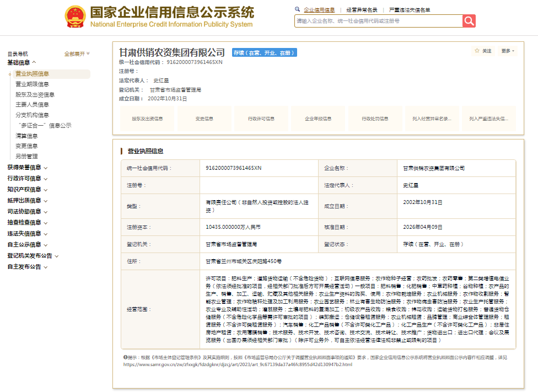Click the 股东及出资信息 quick button
This screenshot has width=538, height=392.
tap(147, 119)
